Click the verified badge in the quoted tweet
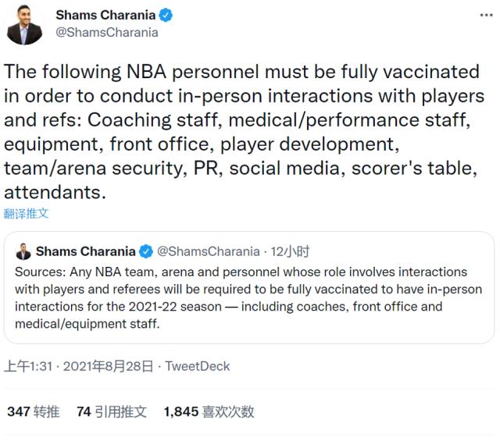Image resolution: width=500 pixels, height=448 pixels. (145, 251)
